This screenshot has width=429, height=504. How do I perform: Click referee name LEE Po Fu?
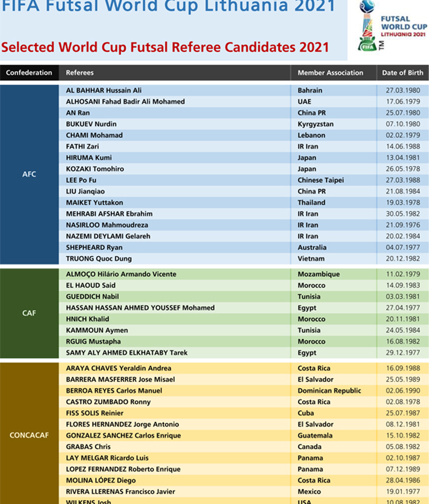(x=81, y=180)
